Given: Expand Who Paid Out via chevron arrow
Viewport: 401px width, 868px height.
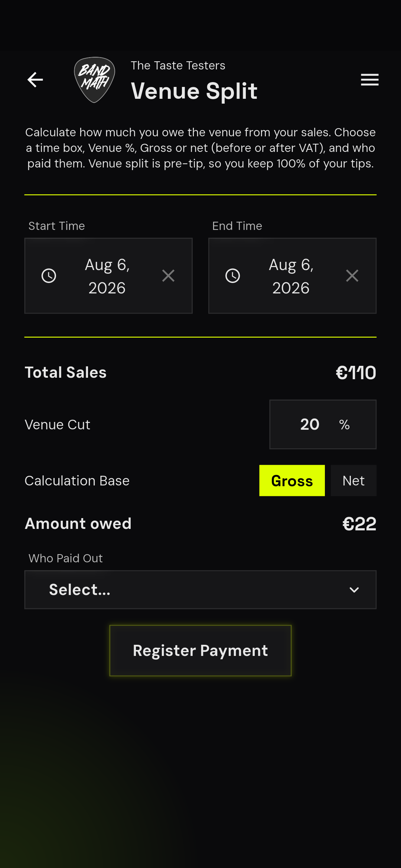Looking at the screenshot, I should pos(354,590).
